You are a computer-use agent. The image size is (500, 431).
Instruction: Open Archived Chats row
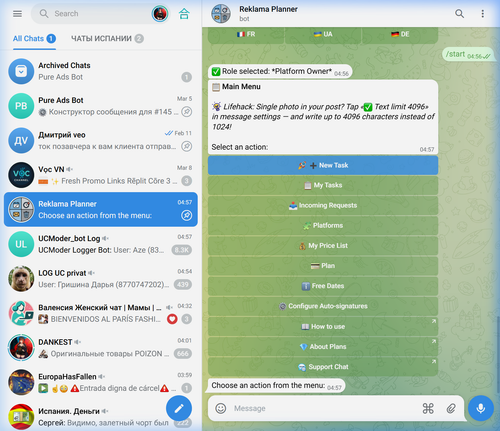(x=100, y=71)
